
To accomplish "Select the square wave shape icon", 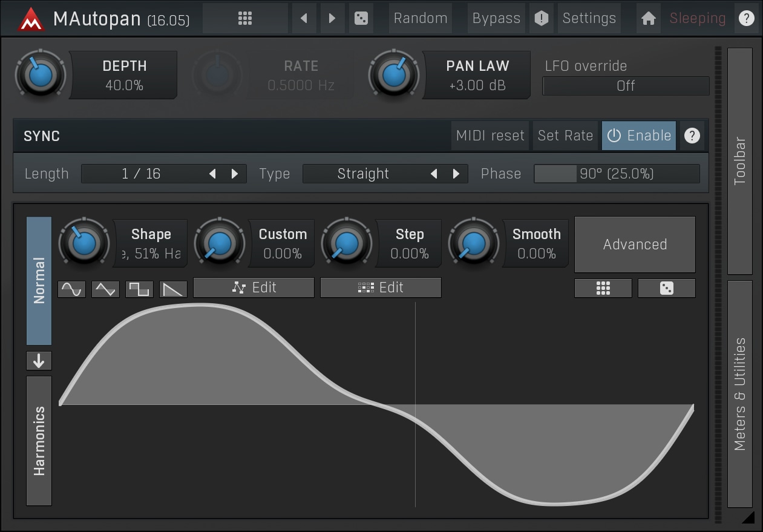I will click(x=139, y=289).
